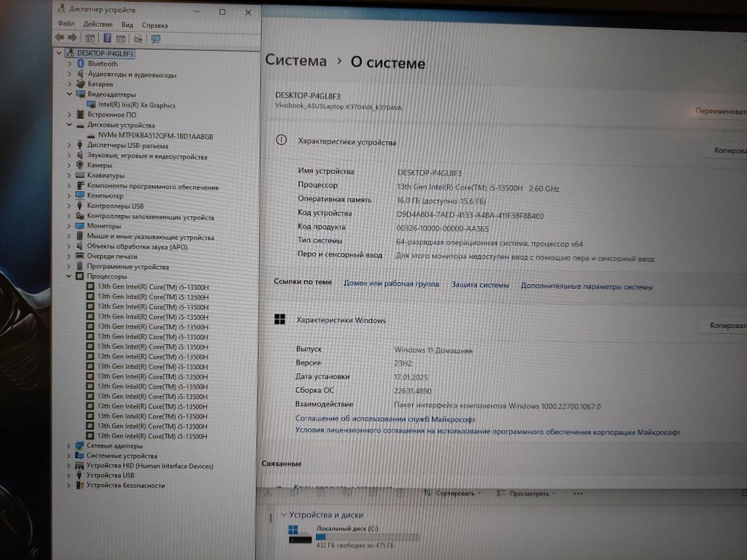The width and height of the screenshot is (747, 560).
Task: Click the show/hide console tree toolbar icon
Action: (90, 38)
